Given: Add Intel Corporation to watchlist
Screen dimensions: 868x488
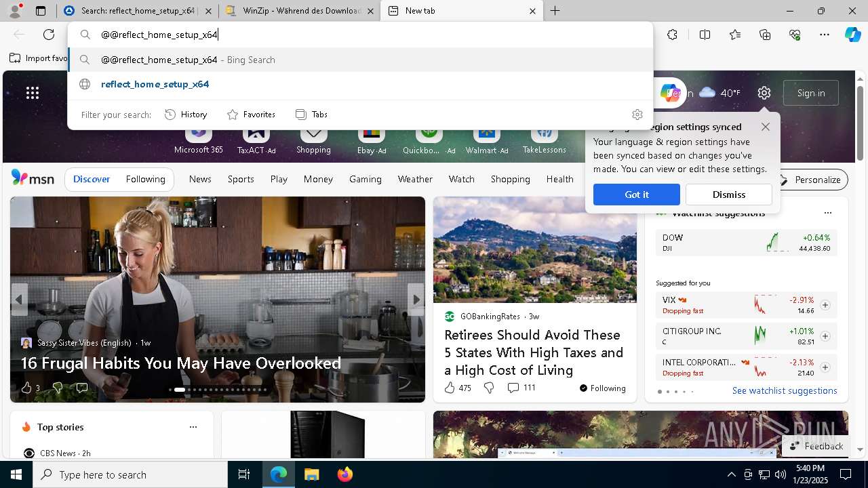Looking at the screenshot, I should 825,367.
